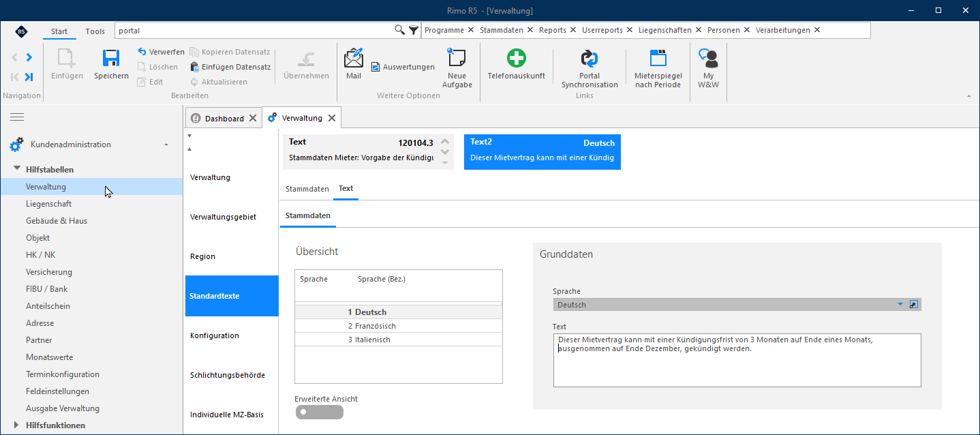Screen dimensions: 980x435
Task: Toggle the hamburger sidebar menu
Action: (17, 117)
